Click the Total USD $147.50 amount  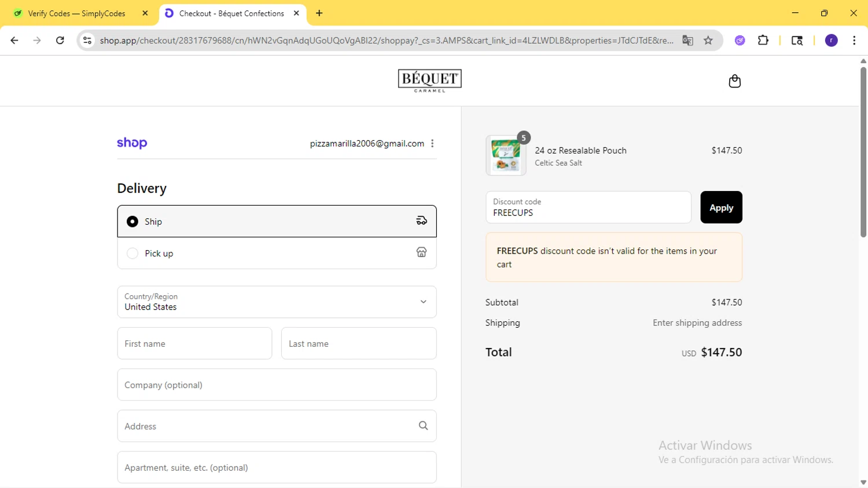click(x=712, y=353)
